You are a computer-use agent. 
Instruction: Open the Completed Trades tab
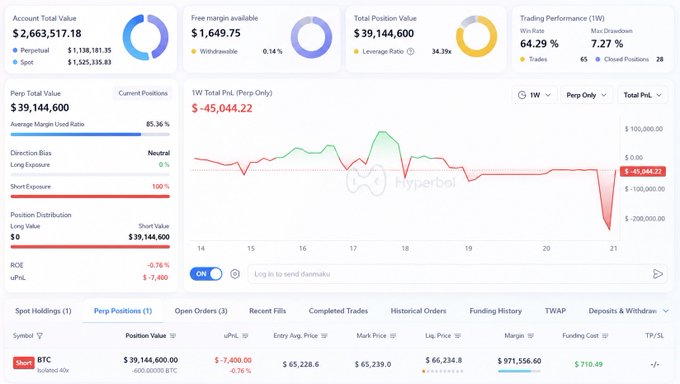click(x=338, y=311)
